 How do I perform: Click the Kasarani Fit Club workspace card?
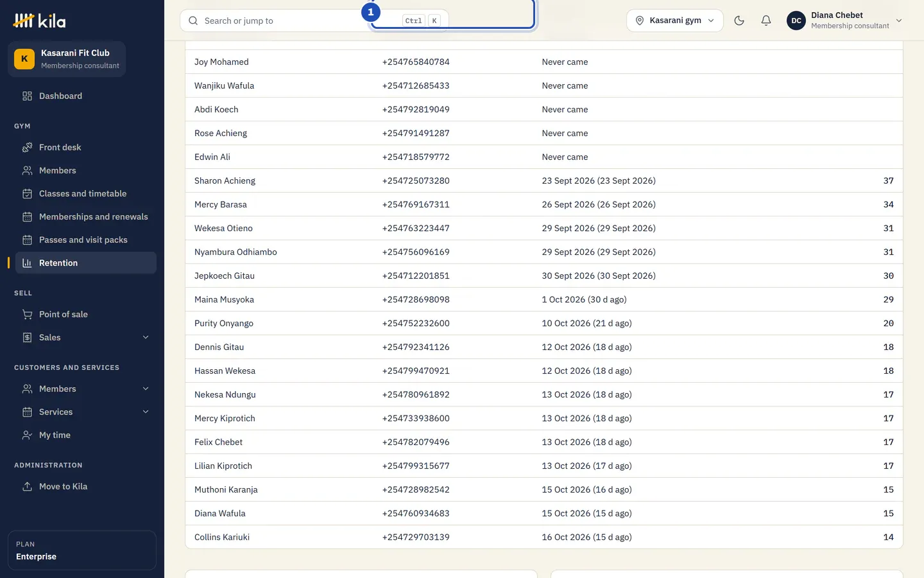click(x=67, y=59)
